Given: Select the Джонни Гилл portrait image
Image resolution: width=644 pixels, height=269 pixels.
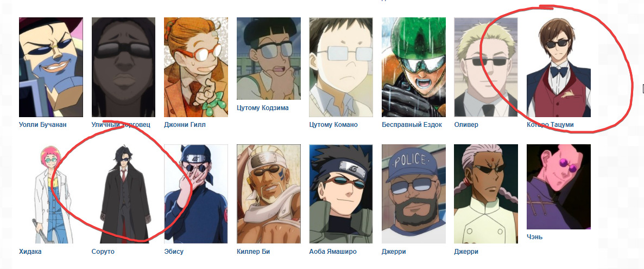Looking at the screenshot, I should [x=196, y=67].
